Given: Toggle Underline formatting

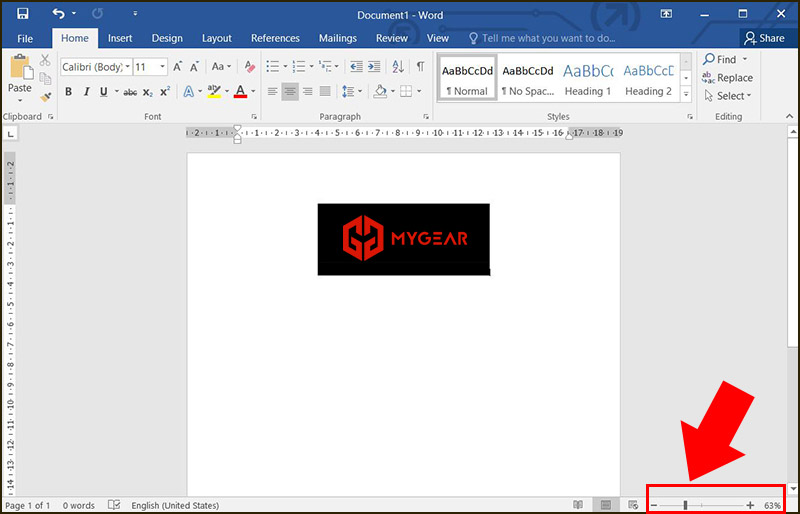Looking at the screenshot, I should click(104, 92).
